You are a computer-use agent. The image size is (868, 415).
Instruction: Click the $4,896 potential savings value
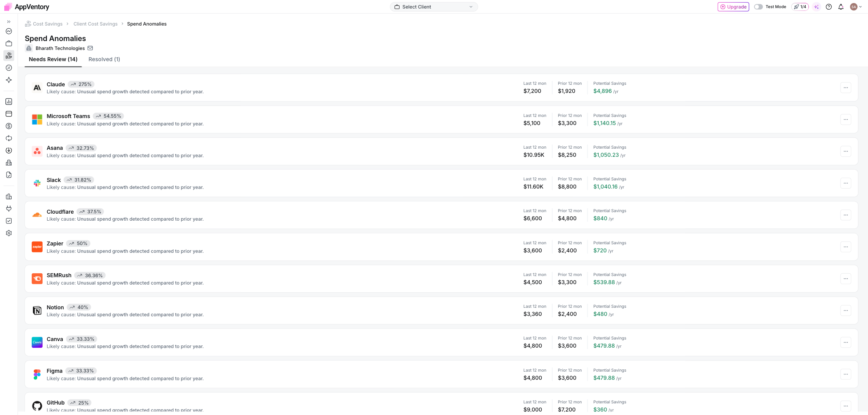click(603, 91)
